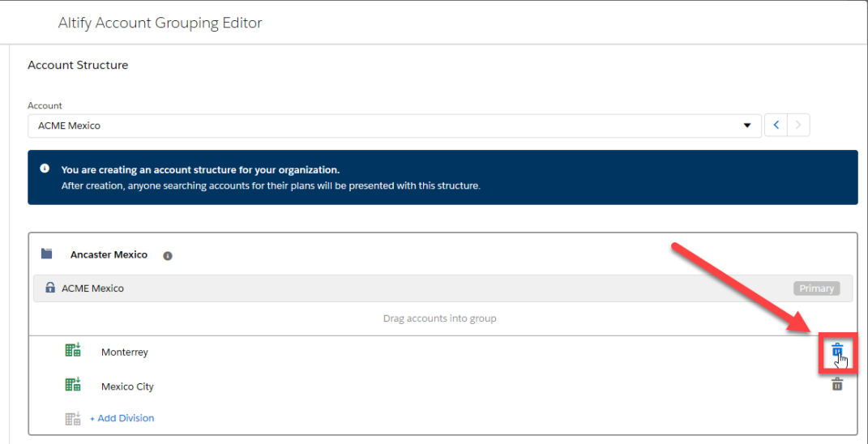This screenshot has height=444, width=868.
Task: Click the lock icon on ACME Mexico row
Action: (49, 288)
